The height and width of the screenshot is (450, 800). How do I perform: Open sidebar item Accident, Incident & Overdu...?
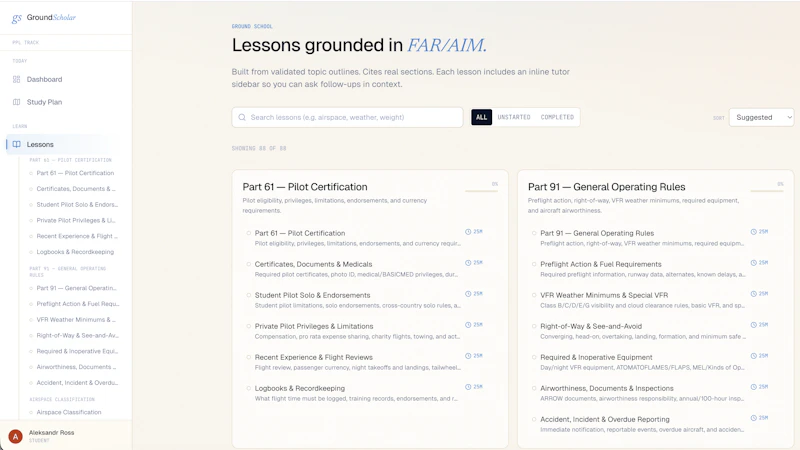point(77,383)
